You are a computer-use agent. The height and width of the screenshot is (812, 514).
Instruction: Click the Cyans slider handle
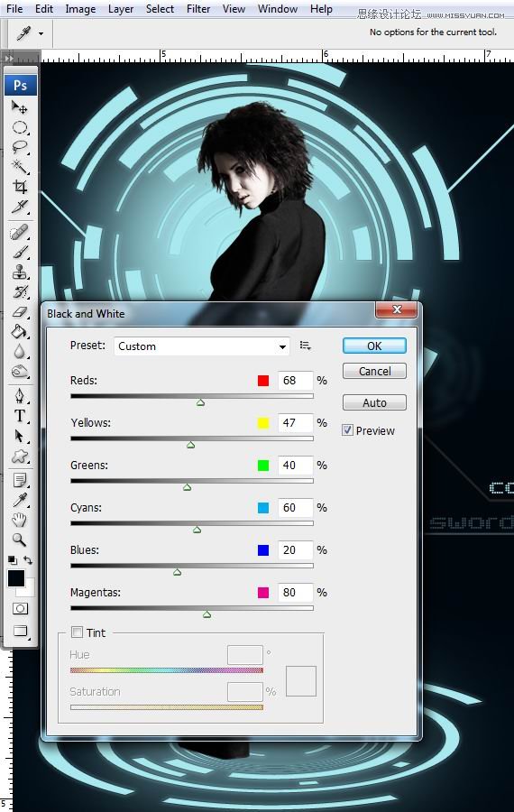tap(197, 530)
